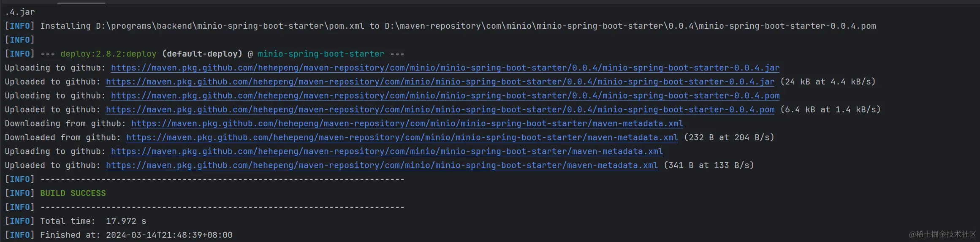
Task: Click the green deploy:2.8.2:deploy plugin text
Action: tap(108, 54)
